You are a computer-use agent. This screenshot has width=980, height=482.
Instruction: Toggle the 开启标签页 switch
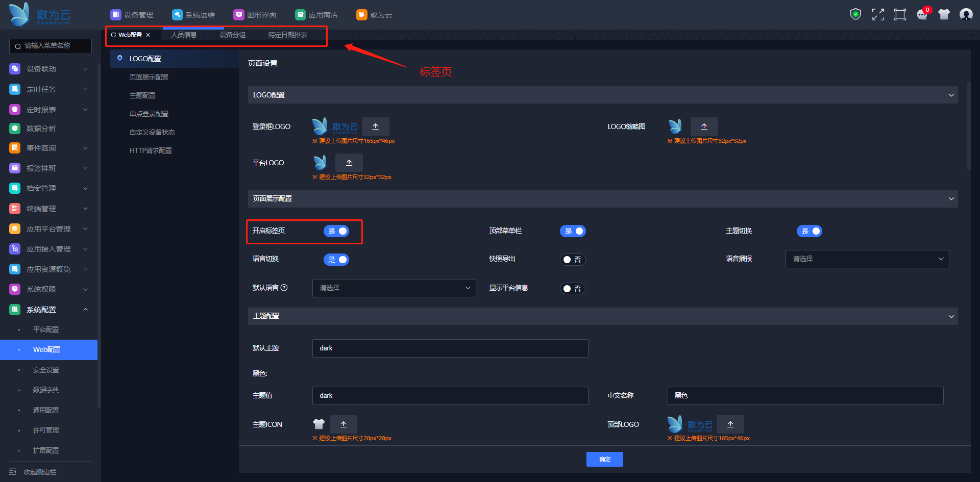tap(336, 231)
